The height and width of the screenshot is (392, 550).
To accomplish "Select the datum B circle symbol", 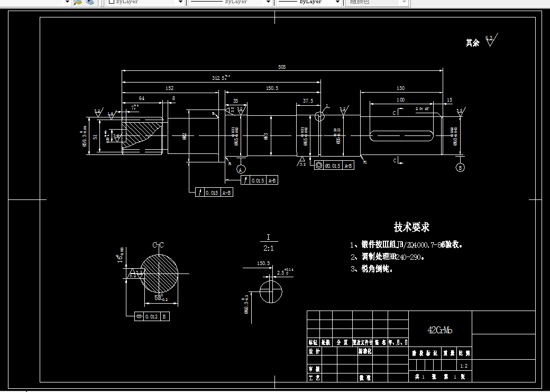I will pyautogui.click(x=460, y=168).
